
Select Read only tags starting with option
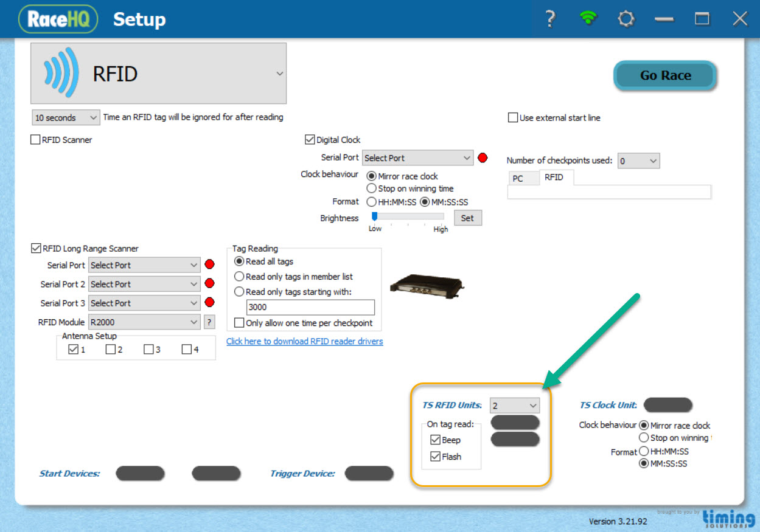(239, 292)
